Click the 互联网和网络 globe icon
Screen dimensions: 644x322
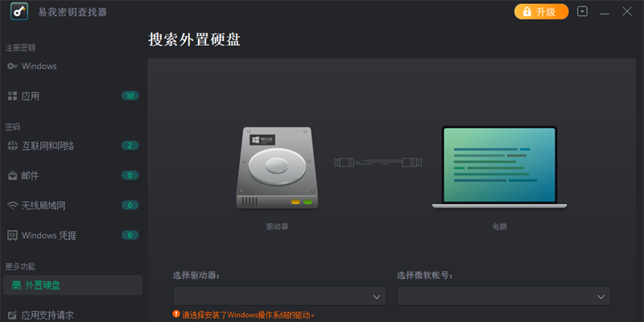pyautogui.click(x=12, y=146)
